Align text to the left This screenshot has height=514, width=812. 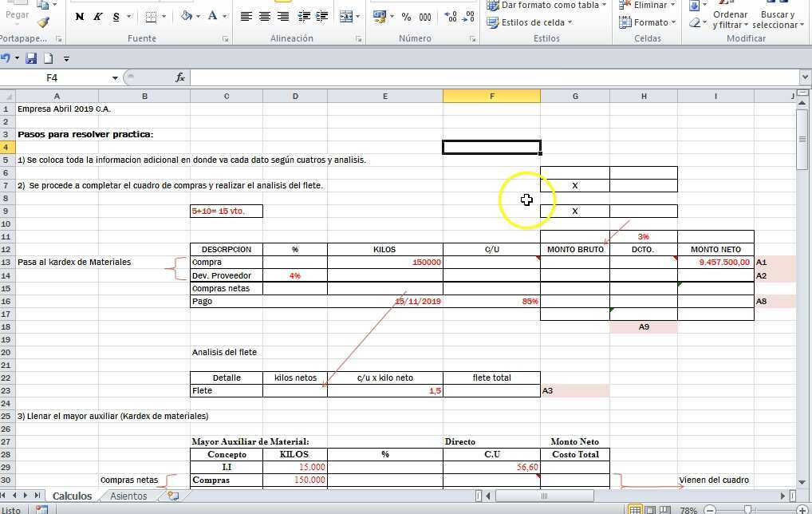(246, 17)
